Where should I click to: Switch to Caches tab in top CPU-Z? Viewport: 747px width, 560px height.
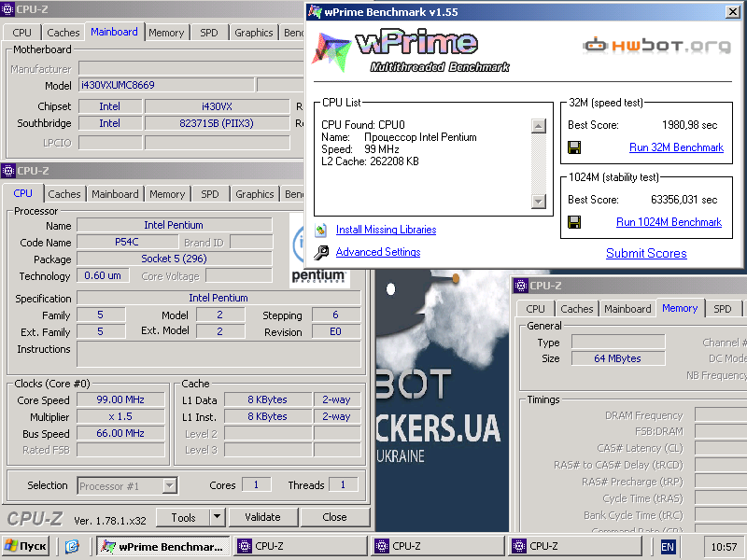click(x=63, y=33)
